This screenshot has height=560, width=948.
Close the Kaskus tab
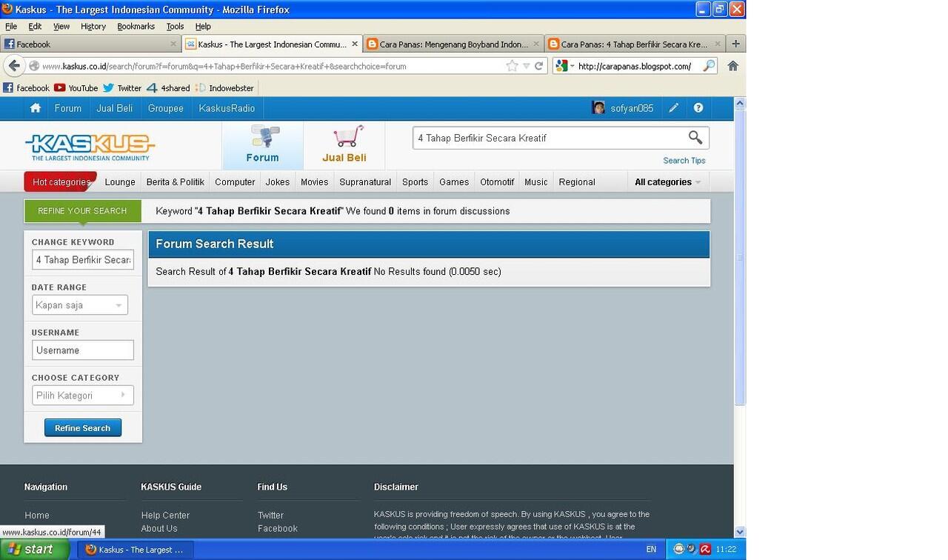click(354, 44)
